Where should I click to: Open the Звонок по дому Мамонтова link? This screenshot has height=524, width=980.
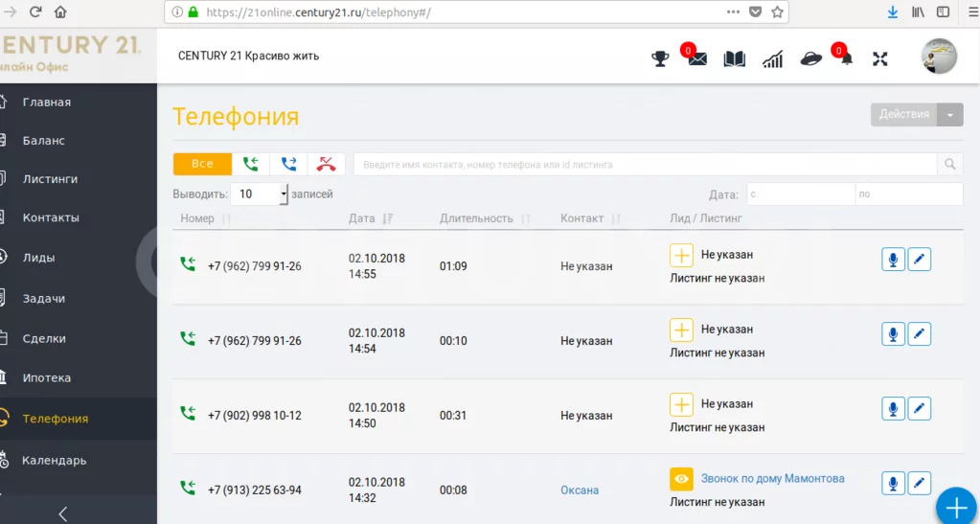772,478
